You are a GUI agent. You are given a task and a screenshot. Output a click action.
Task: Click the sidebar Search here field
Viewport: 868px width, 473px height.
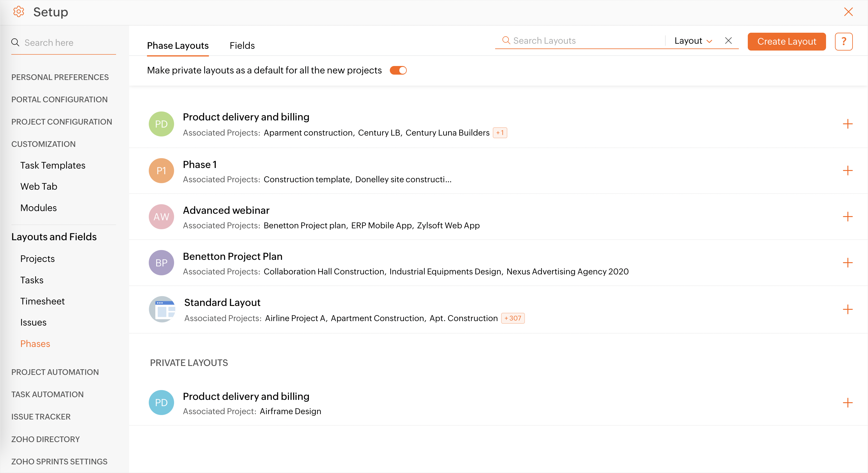(x=67, y=43)
